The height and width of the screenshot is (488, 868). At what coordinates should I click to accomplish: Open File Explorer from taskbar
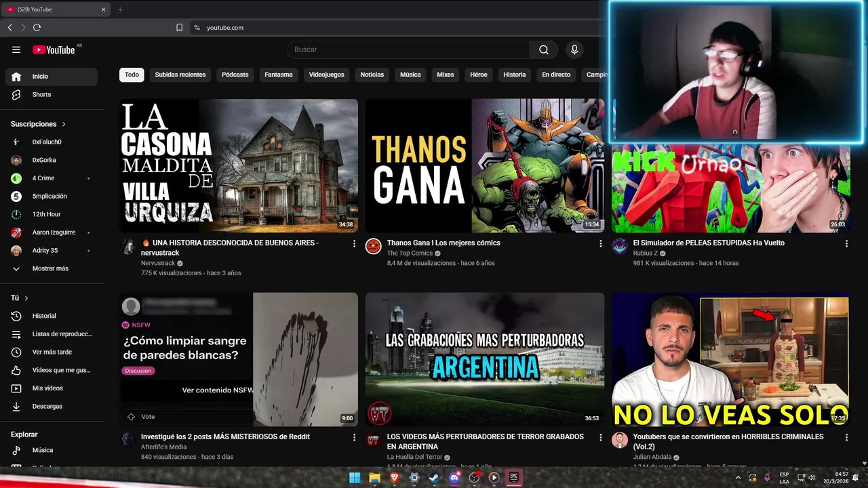pyautogui.click(x=374, y=478)
